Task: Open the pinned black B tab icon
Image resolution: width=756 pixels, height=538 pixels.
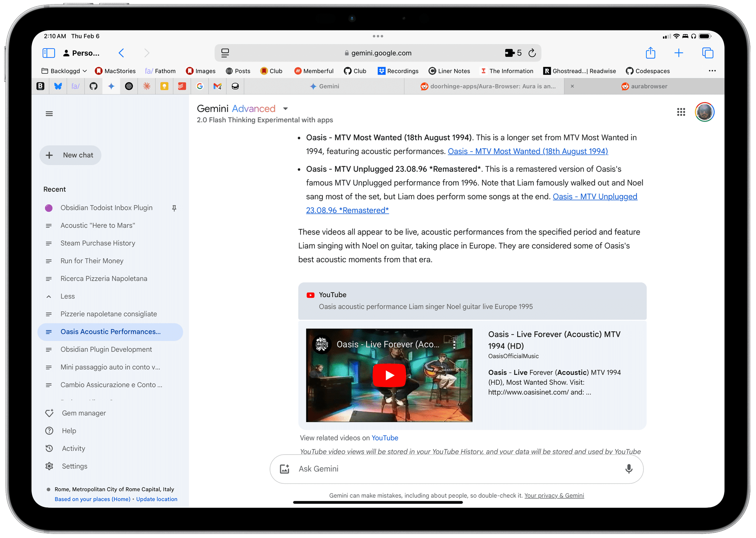Action: click(40, 86)
